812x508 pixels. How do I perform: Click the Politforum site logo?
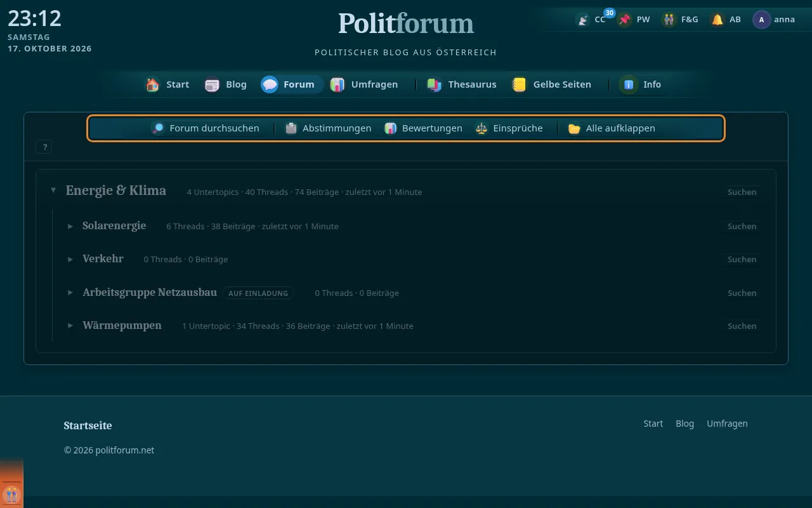pyautogui.click(x=406, y=24)
